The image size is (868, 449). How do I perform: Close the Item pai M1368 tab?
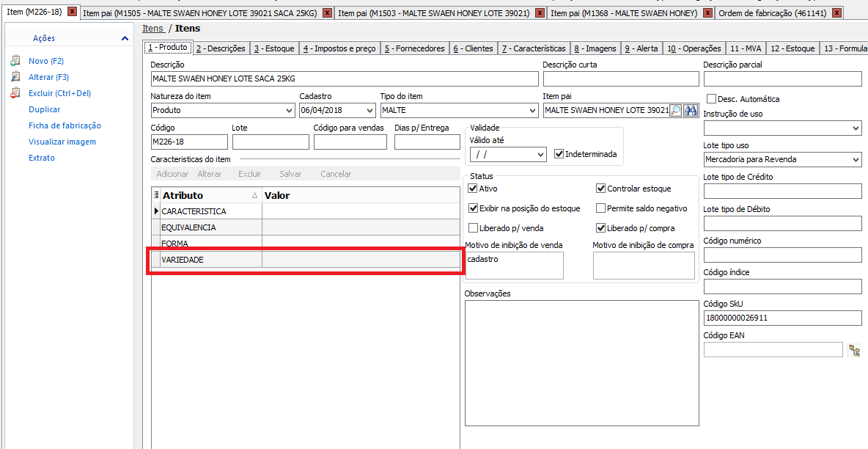tap(707, 12)
